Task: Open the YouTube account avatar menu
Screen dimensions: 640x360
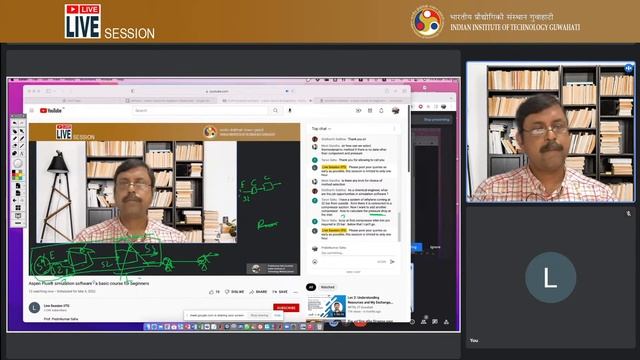Action: click(395, 111)
